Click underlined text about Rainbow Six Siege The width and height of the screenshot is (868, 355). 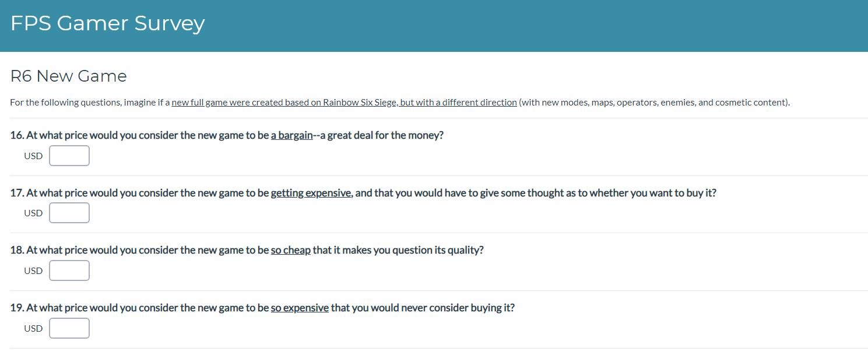click(344, 103)
